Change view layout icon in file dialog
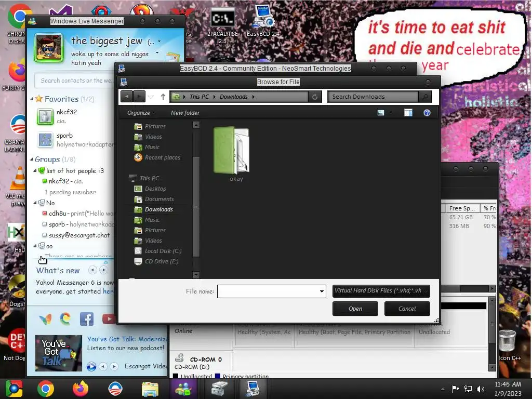This screenshot has height=399, width=532. pyautogui.click(x=381, y=113)
